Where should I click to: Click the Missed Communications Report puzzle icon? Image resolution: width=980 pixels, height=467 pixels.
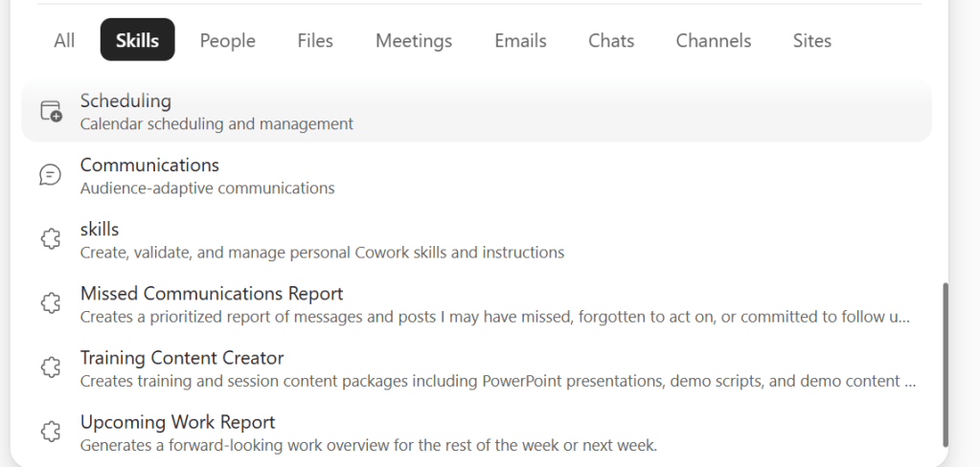tap(51, 303)
